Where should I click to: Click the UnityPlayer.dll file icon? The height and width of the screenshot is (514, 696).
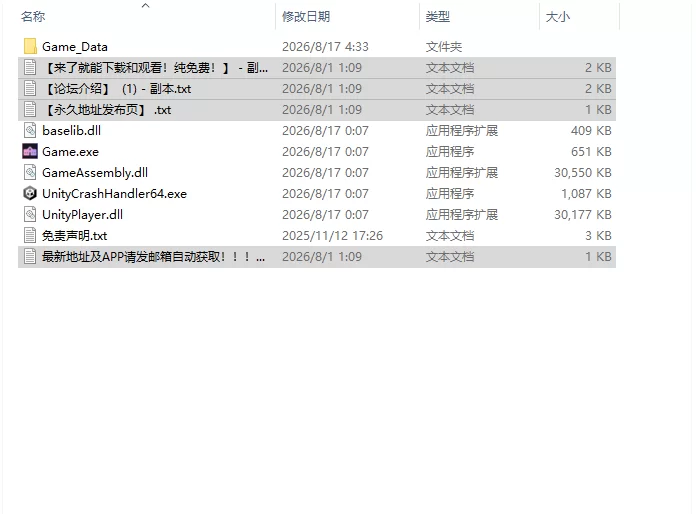[x=30, y=215]
